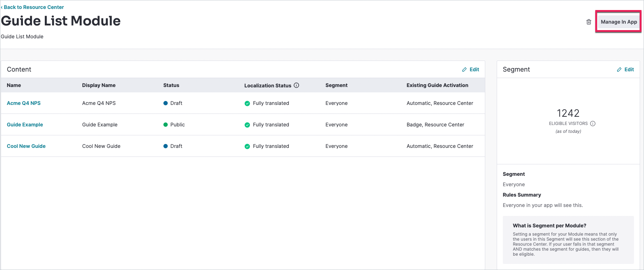This screenshot has width=644, height=270.
Task: Click the 'Fully translated' text for Acme Q4 NPS
Action: 271,103
